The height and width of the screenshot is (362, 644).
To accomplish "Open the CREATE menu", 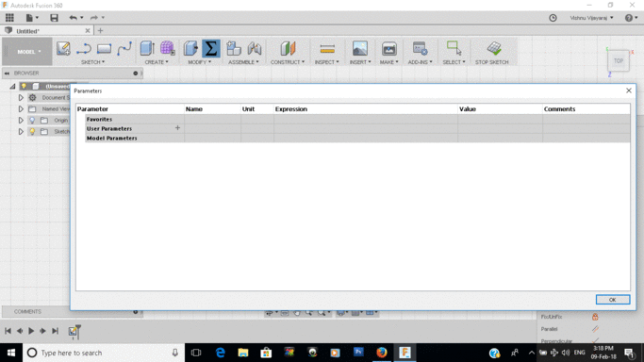I will [157, 62].
